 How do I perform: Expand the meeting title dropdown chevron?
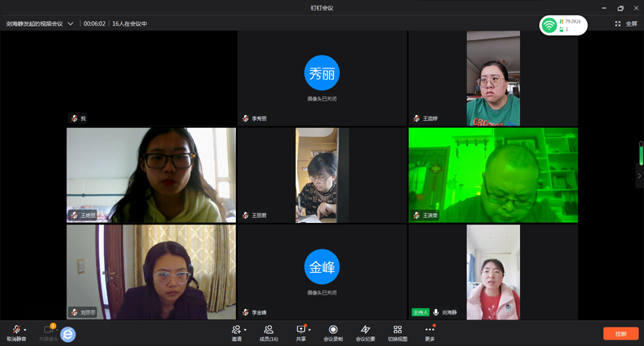(x=70, y=24)
